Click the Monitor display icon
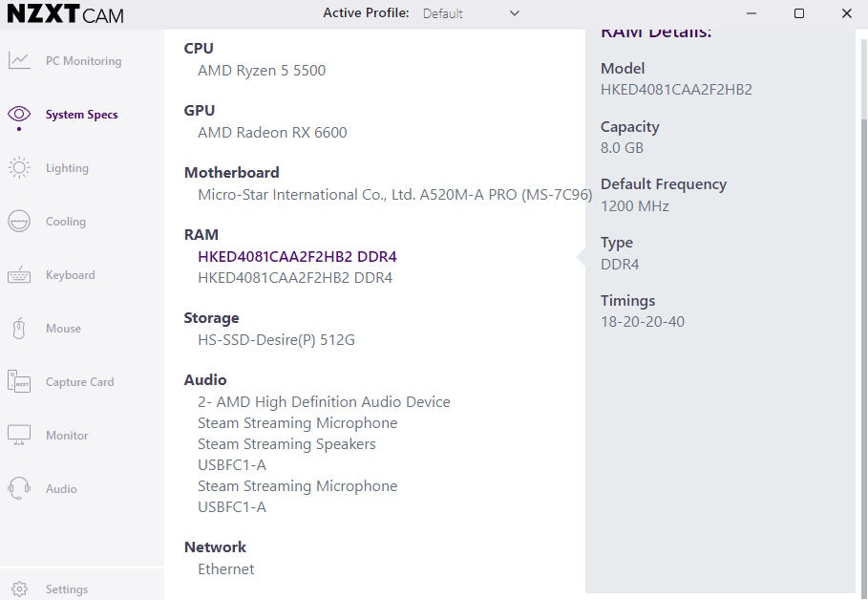 pos(19,436)
